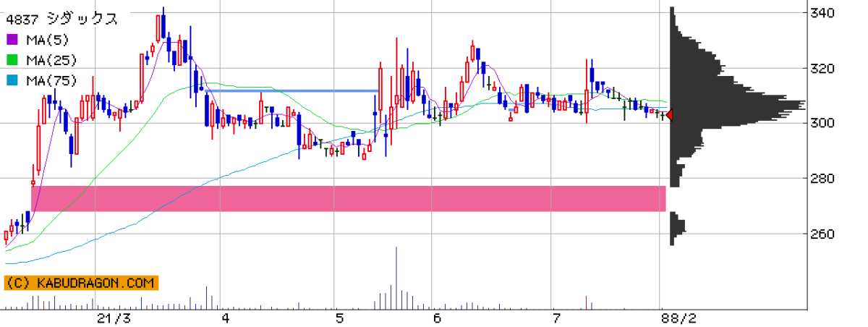Click the blue MA(75) legend swatch

[12, 80]
